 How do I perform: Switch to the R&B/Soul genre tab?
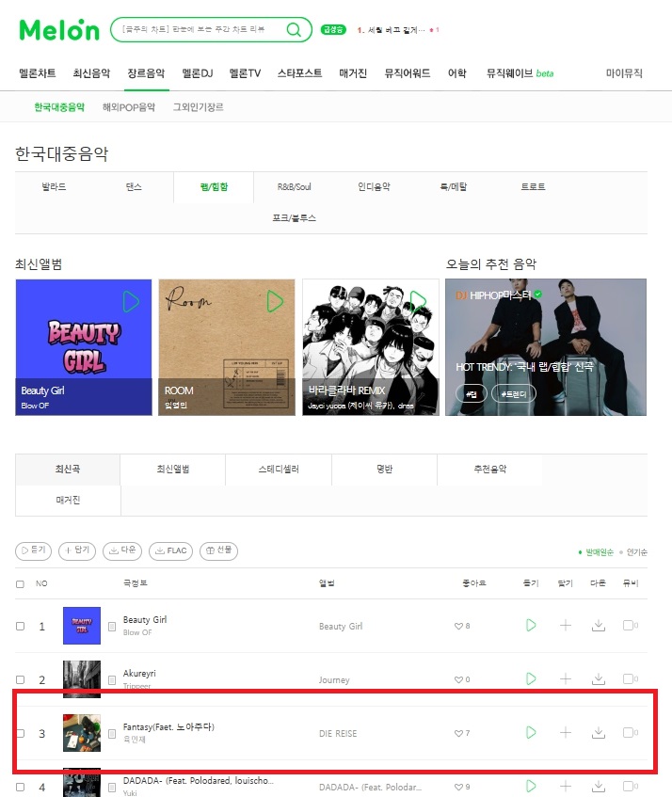coord(294,187)
